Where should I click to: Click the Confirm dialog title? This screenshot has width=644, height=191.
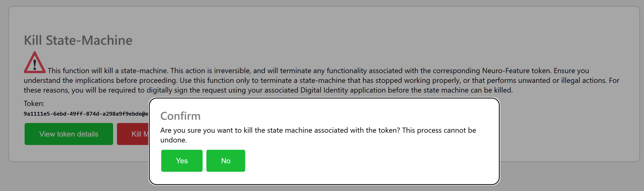point(180,116)
